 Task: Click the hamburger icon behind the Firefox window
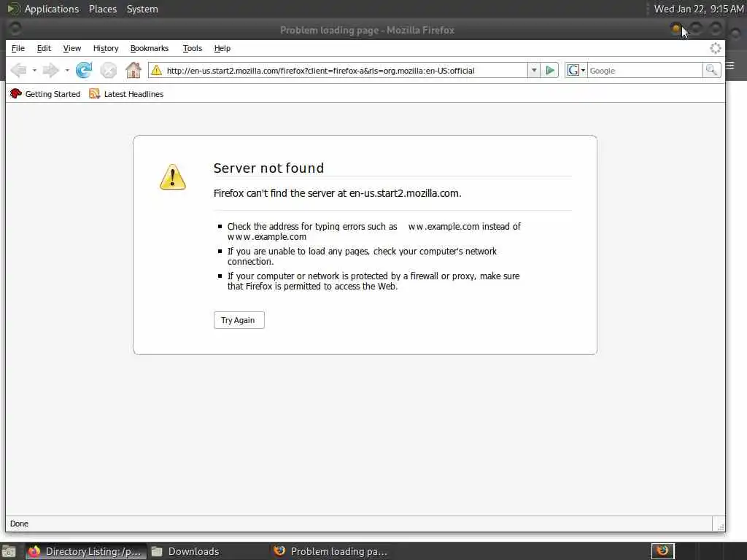(730, 65)
